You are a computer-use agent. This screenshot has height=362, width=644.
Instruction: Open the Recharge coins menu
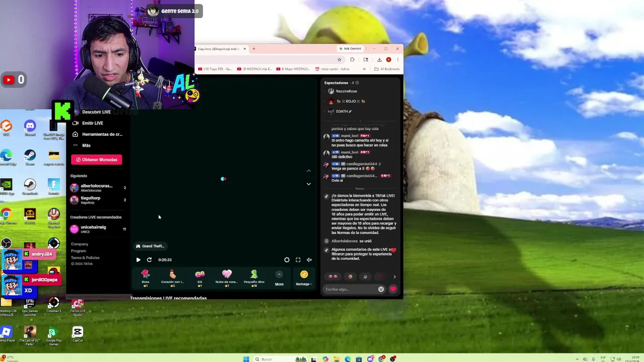(304, 278)
